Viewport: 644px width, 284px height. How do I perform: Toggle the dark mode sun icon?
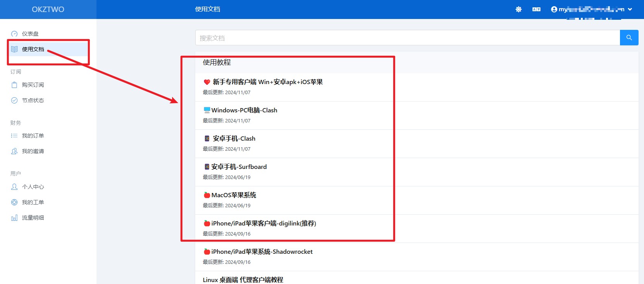[518, 9]
